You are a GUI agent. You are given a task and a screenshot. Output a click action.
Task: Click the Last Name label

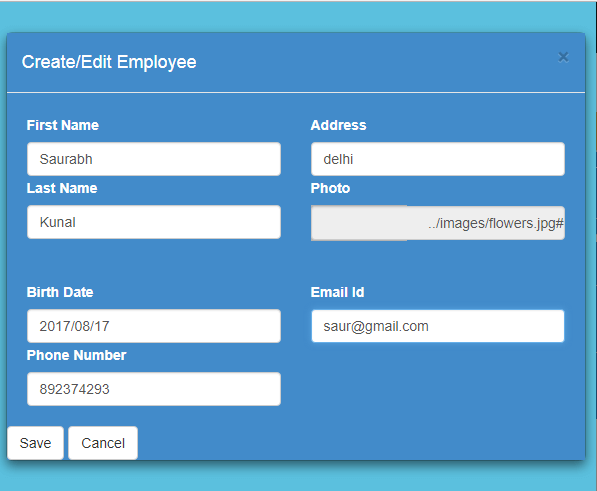[62, 188]
